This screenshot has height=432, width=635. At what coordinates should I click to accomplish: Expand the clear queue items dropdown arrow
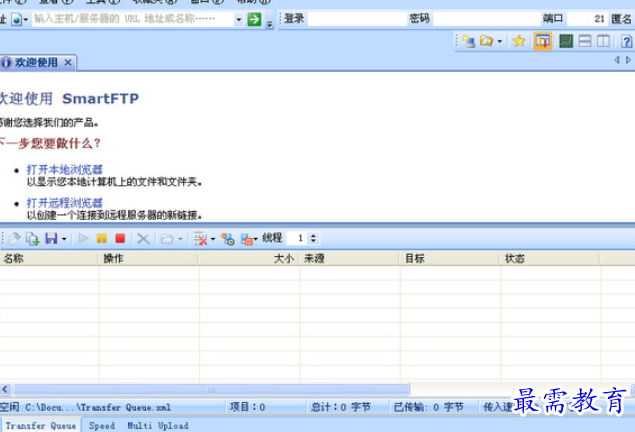[x=213, y=239]
